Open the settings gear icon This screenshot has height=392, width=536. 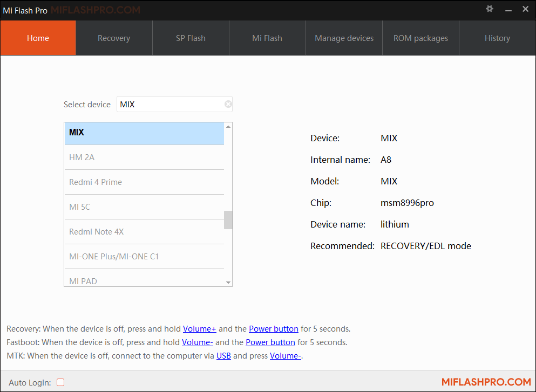click(490, 9)
